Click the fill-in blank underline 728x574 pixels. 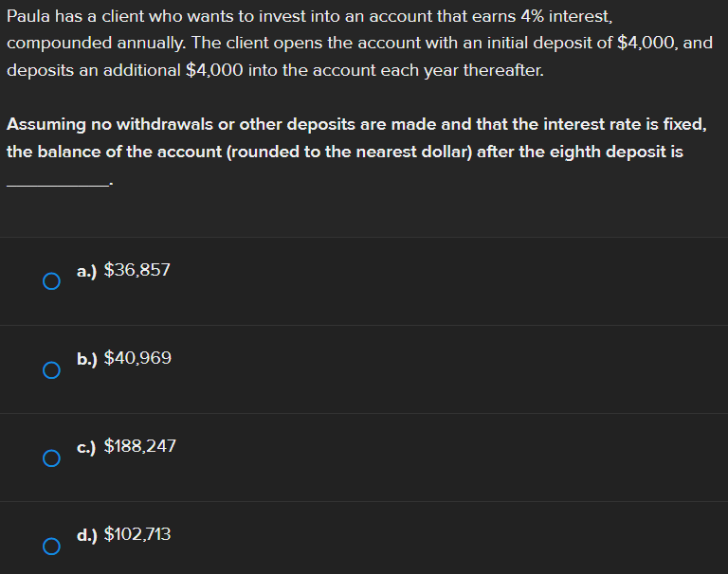59,184
